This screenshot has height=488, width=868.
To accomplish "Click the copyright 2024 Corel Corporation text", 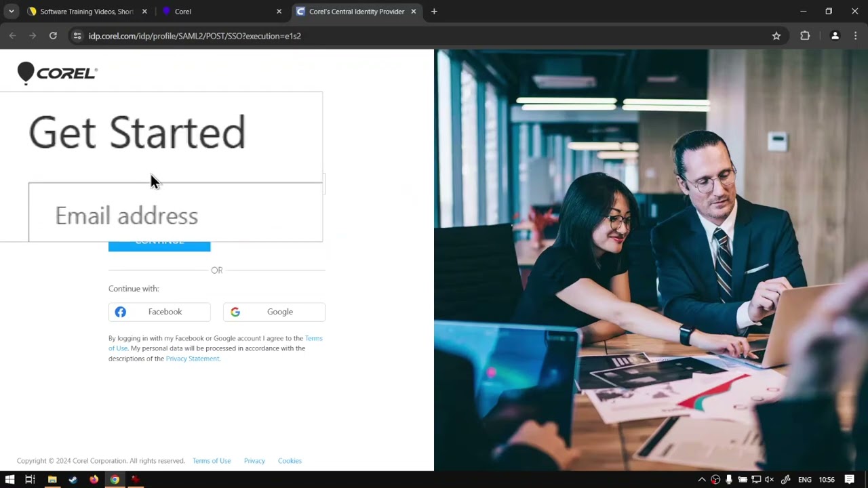I will [101, 461].
